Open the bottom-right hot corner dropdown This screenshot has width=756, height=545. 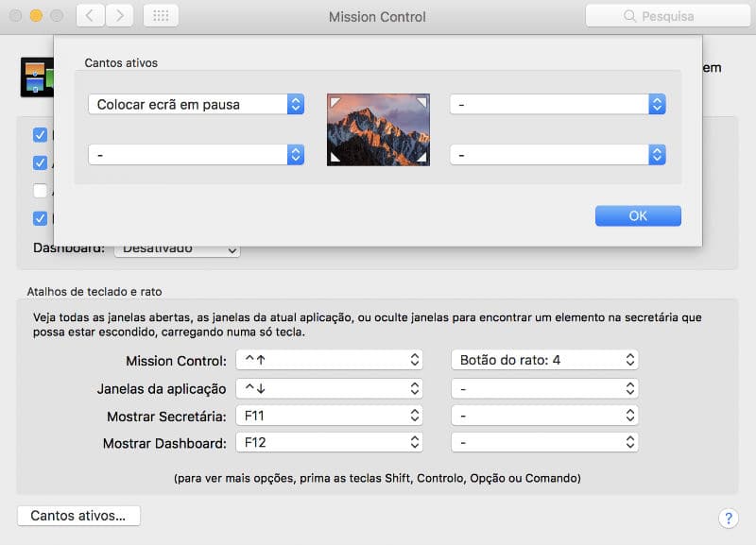pyautogui.click(x=558, y=154)
